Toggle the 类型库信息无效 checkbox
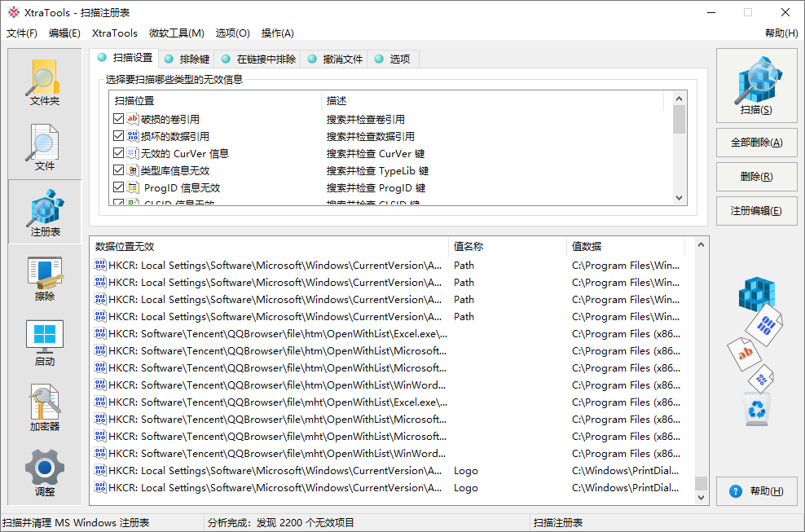Image resolution: width=805 pixels, height=532 pixels. coord(117,169)
